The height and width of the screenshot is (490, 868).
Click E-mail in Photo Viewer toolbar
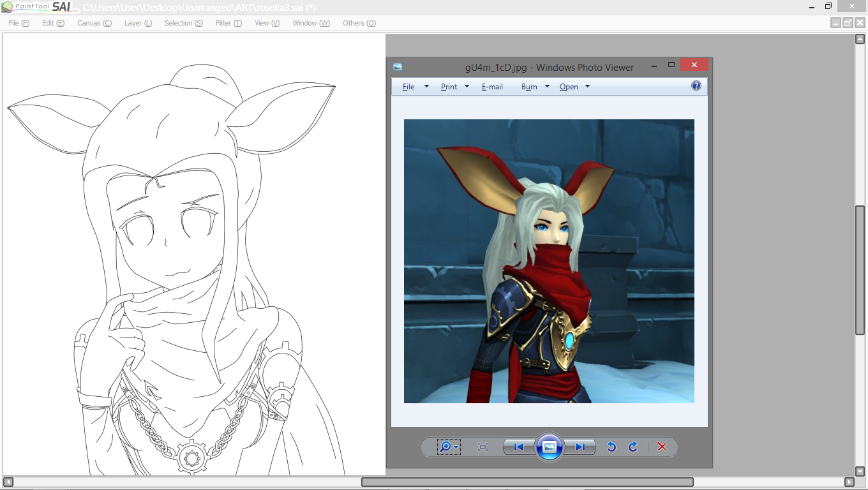(x=492, y=87)
